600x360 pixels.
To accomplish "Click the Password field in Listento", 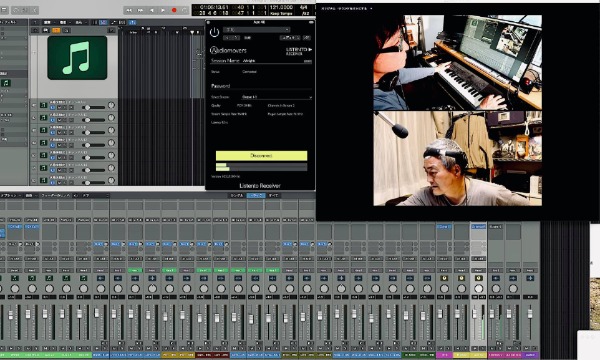I will (x=261, y=86).
